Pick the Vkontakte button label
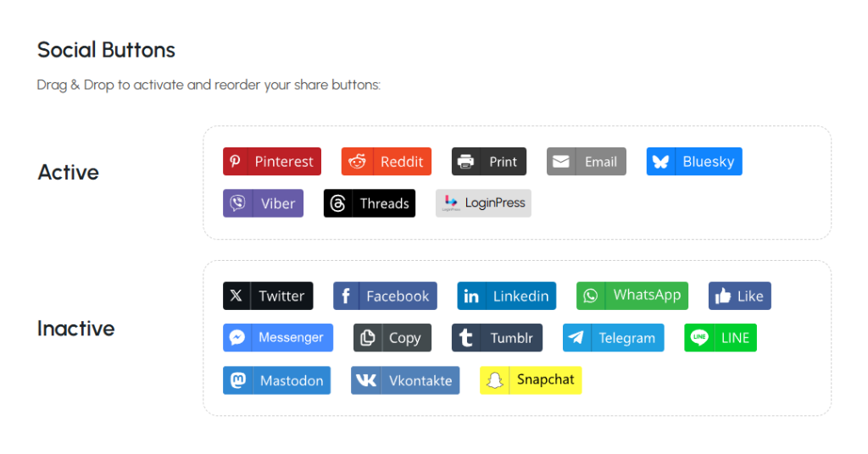The image size is (868, 454). tap(420, 380)
